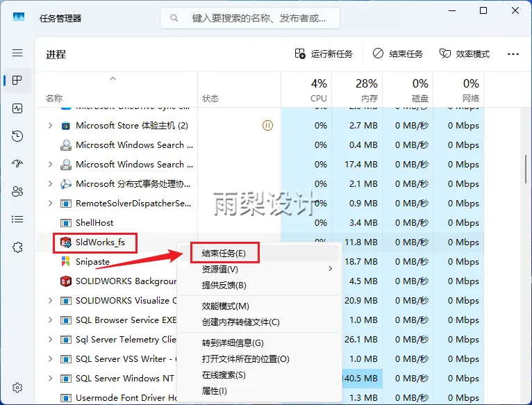Choose 在线搜索(S) in context menu
The height and width of the screenshot is (405, 532).
[x=258, y=375]
